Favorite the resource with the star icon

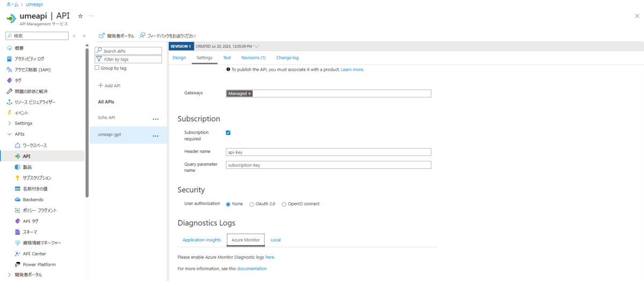pyautogui.click(x=80, y=16)
